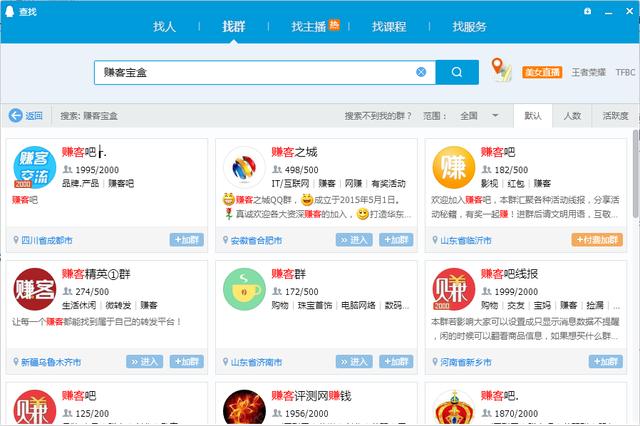Open the 王者荣耀 hot keyword
This screenshot has width=640, height=426.
tap(588, 72)
